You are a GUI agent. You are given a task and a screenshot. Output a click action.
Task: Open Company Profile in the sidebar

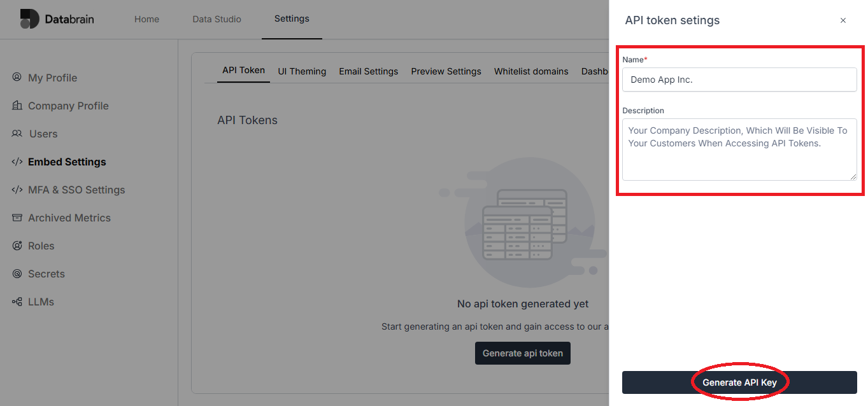(68, 106)
